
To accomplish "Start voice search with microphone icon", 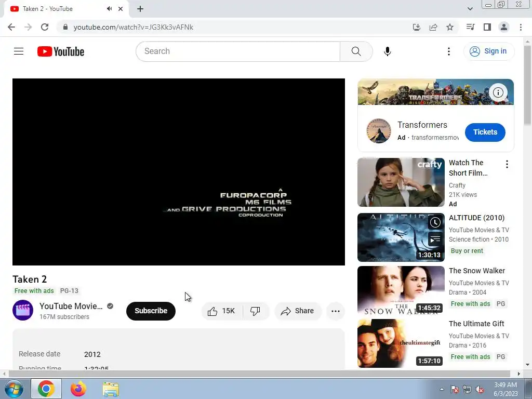I will pyautogui.click(x=387, y=51).
